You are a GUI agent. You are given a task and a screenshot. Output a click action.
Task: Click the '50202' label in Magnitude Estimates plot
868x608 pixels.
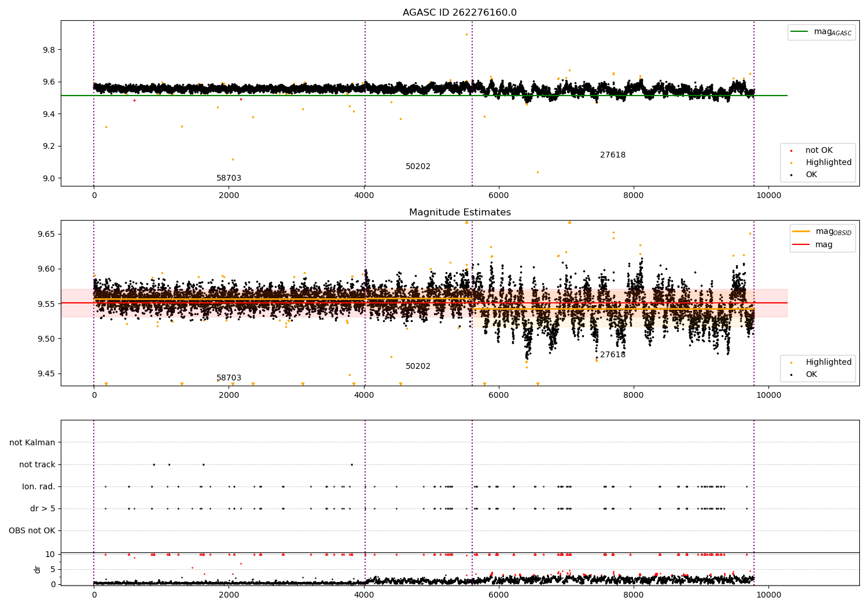click(x=418, y=367)
